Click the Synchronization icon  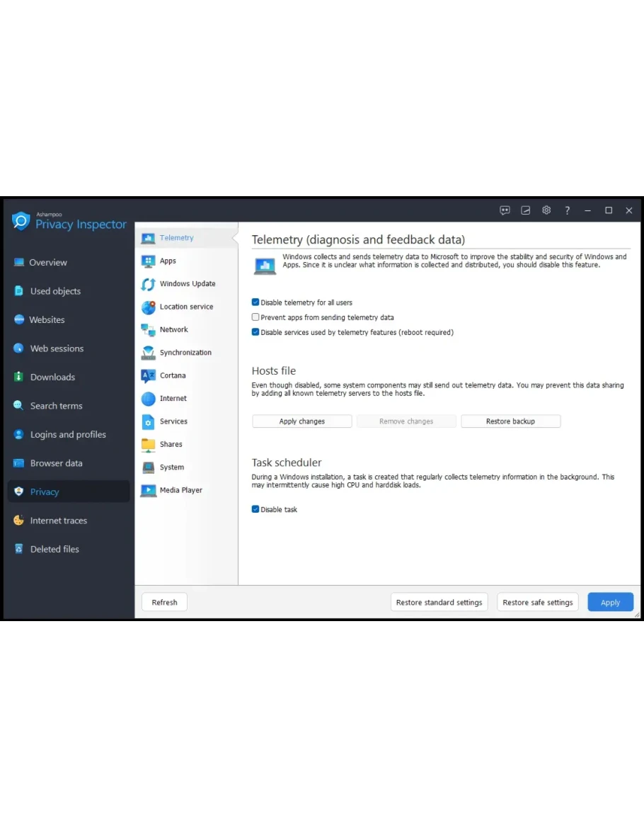pos(148,353)
